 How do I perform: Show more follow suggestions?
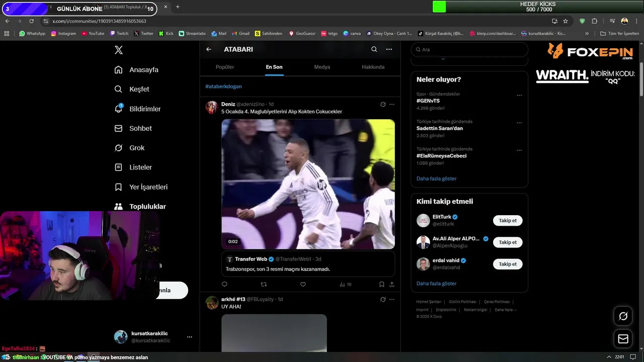[437, 284]
